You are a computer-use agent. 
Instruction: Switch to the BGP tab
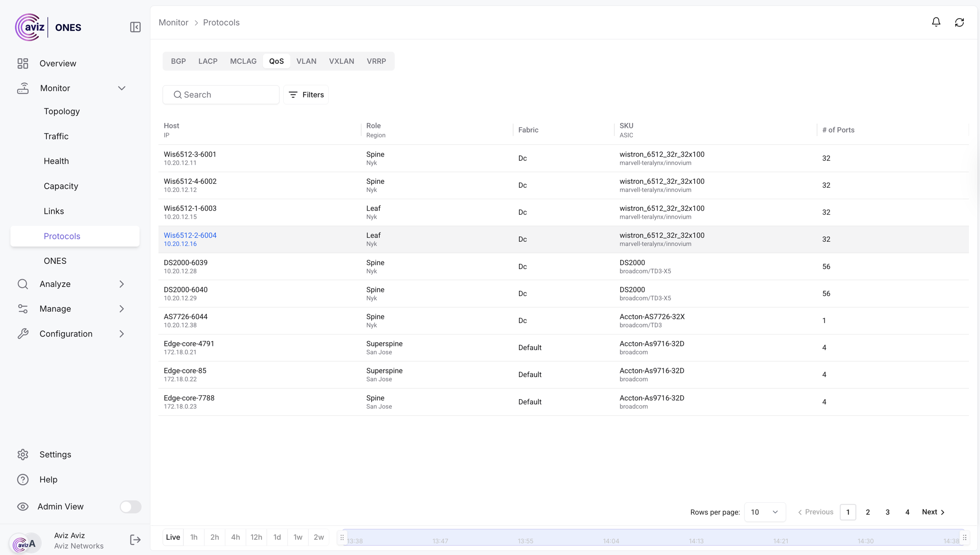(178, 61)
